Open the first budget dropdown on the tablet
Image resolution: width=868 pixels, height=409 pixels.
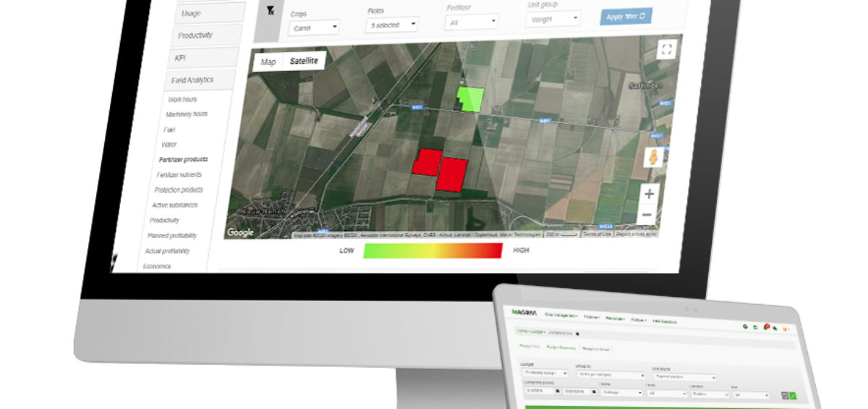coord(544,373)
